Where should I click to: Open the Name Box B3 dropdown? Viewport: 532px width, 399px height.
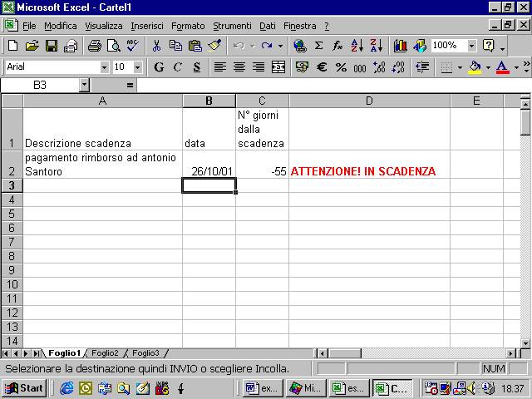(84, 85)
